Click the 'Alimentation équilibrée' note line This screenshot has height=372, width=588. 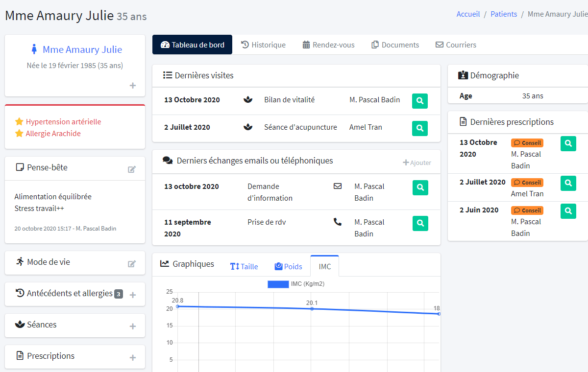(53, 197)
